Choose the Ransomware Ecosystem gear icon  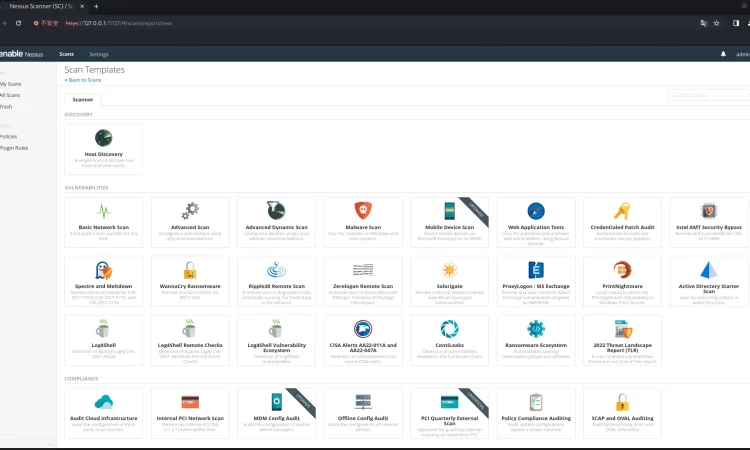[x=536, y=329]
